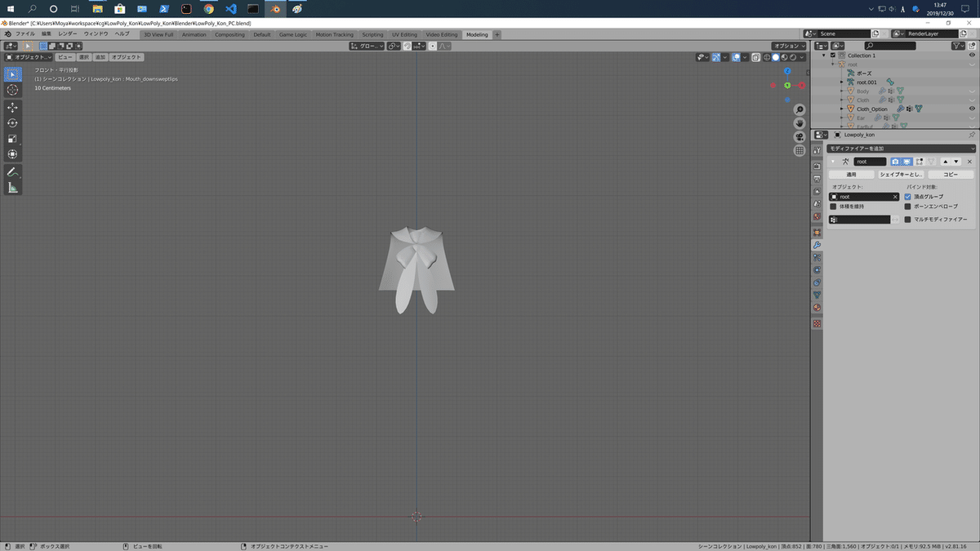Screen dimensions: 980x551
Task: Enable the マルチモディファイアー checkbox
Action: (x=908, y=220)
